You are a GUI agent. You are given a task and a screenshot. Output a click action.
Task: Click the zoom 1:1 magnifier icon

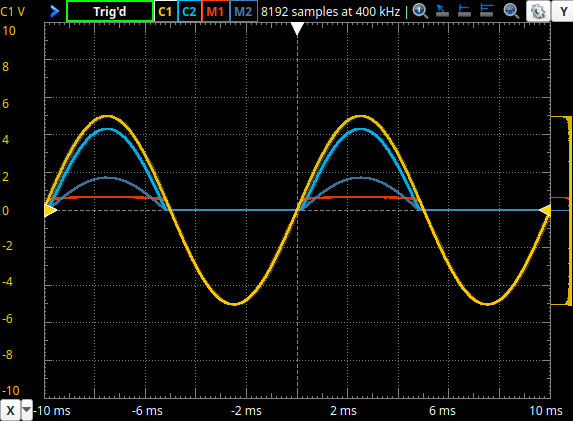(420, 11)
